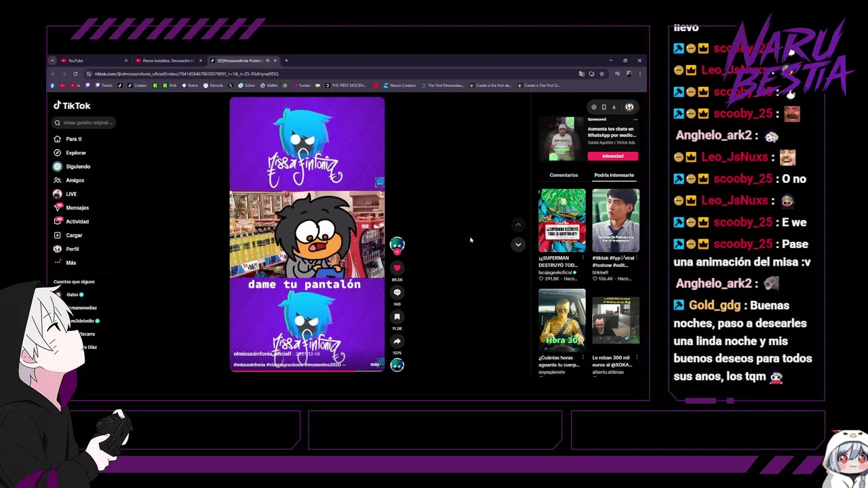
Task: Open options for ¿Cuántas horas video
Action: 583,357
